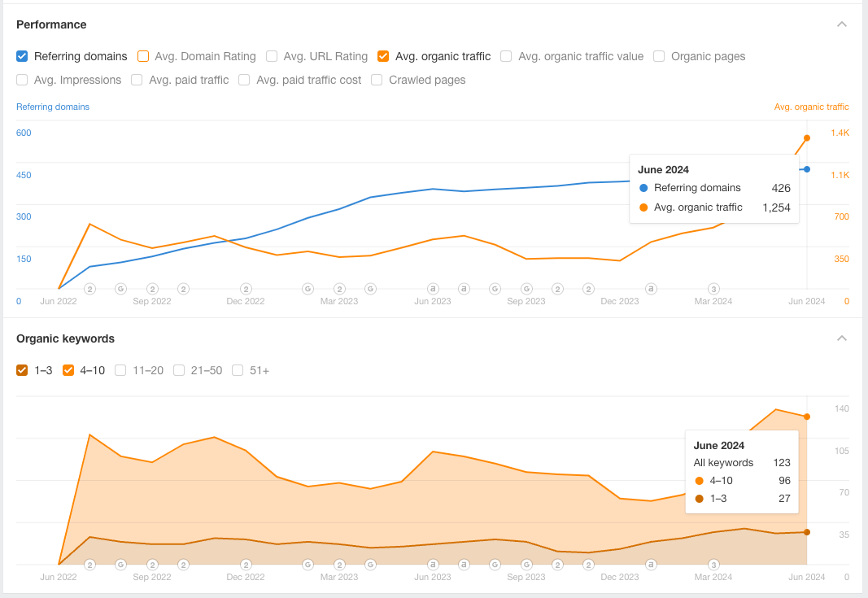The image size is (868, 598).
Task: Disable the Avg. organic traffic checkbox
Action: [383, 56]
